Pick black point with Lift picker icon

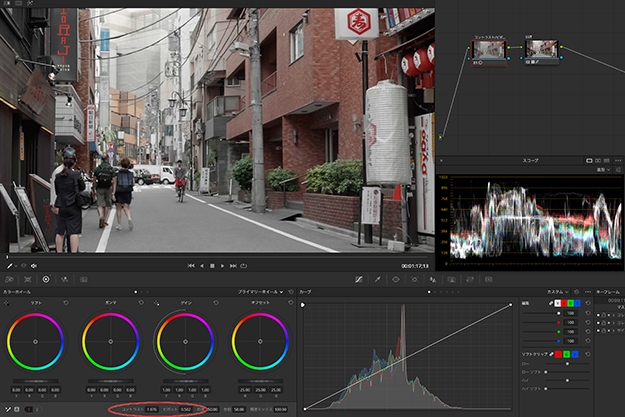click(x=7, y=301)
